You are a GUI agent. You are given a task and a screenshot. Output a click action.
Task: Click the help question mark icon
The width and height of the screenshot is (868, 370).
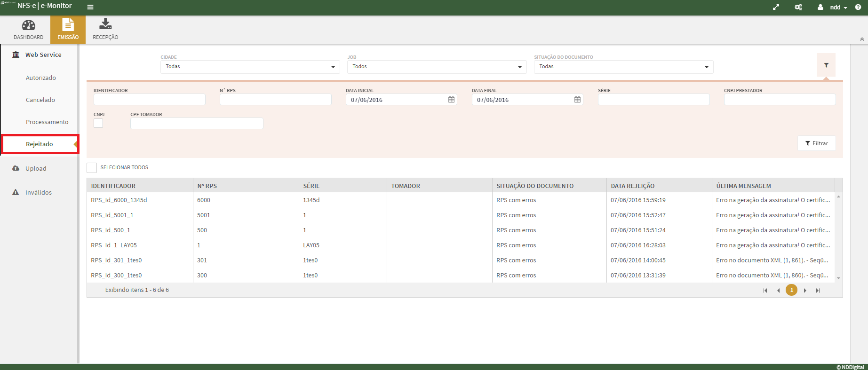[858, 7]
